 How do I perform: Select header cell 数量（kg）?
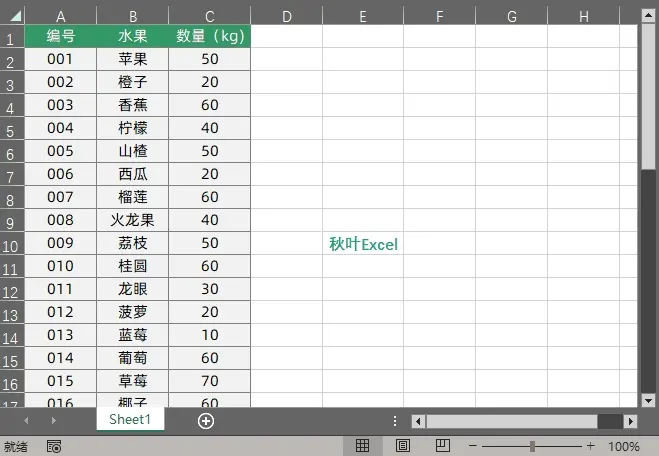210,36
